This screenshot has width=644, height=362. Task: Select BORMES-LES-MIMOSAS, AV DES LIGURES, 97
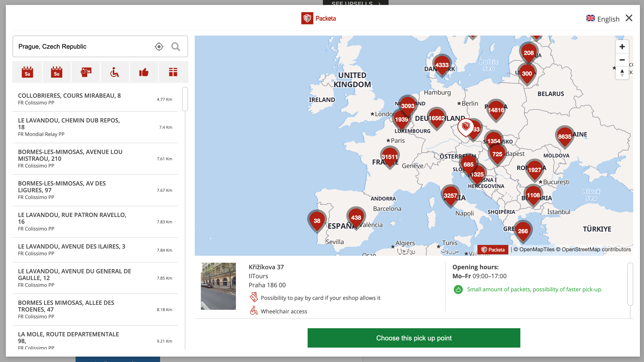pyautogui.click(x=95, y=190)
